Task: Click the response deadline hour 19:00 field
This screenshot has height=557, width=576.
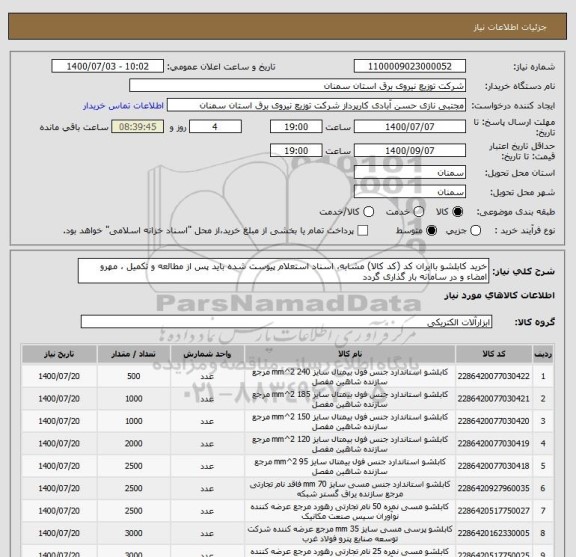Action: point(296,127)
